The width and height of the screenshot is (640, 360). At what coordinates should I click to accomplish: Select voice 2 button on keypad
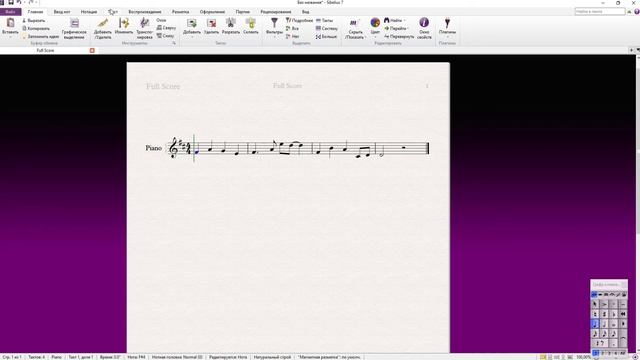point(603,353)
